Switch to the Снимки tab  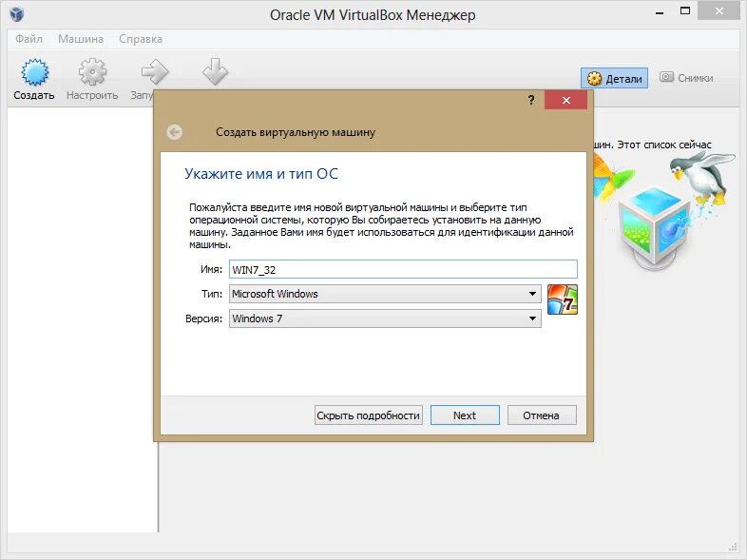point(686,78)
